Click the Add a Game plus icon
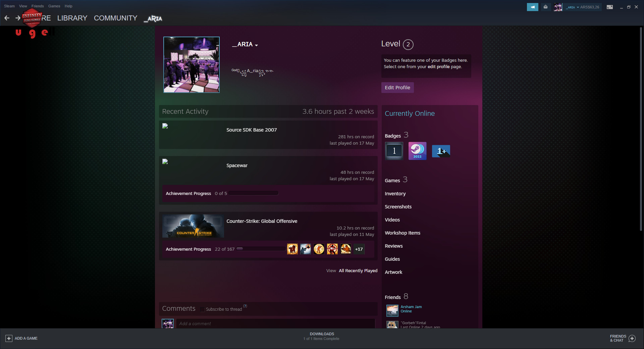Image resolution: width=644 pixels, height=349 pixels. pos(9,338)
